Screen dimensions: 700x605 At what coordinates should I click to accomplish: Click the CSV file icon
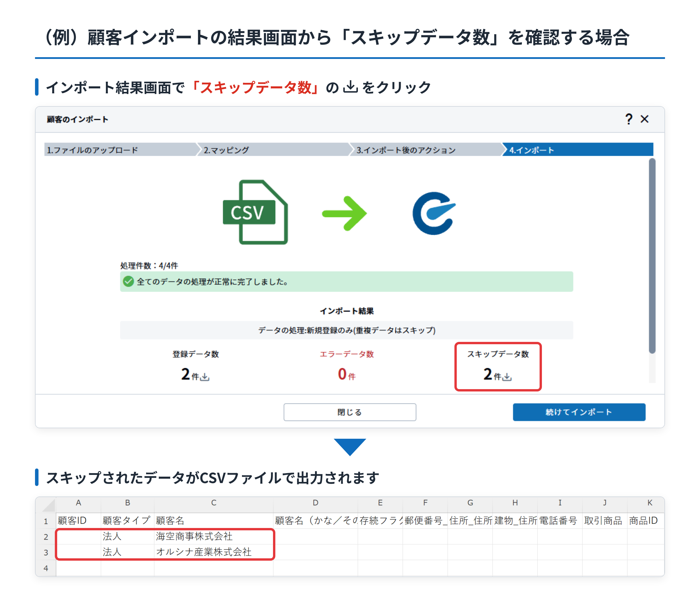(255, 212)
